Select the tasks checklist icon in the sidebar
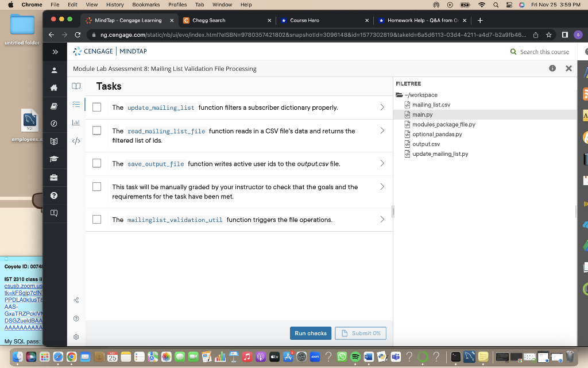Viewport: 588px width, 368px height. (x=76, y=105)
